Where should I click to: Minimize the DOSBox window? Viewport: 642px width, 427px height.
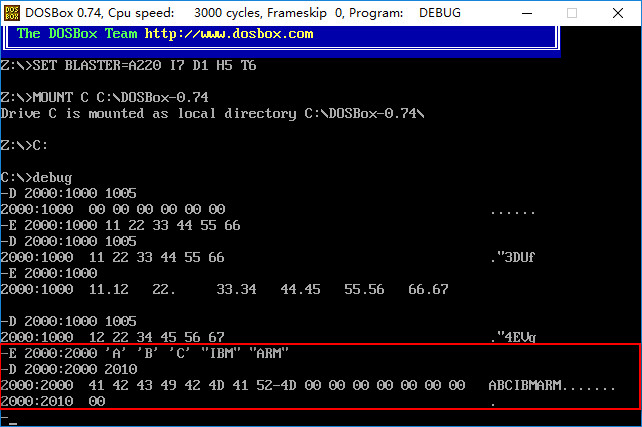pos(527,13)
